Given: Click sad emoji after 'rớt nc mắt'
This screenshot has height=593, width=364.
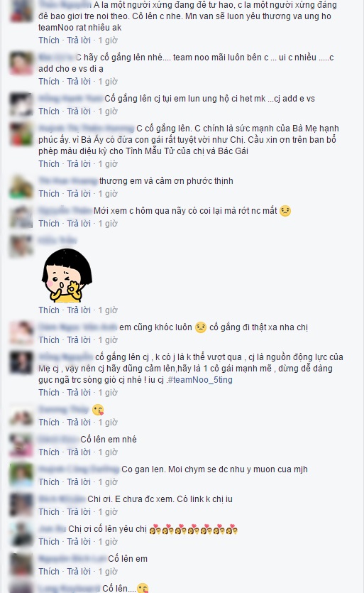Looking at the screenshot, I should click(x=285, y=211).
